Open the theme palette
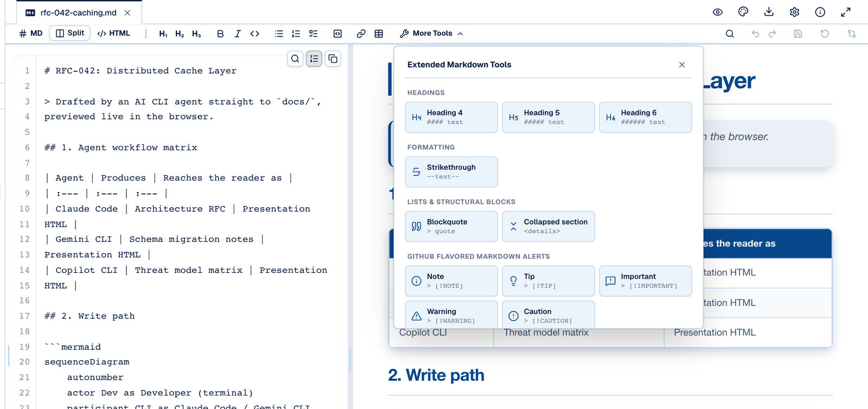 [x=743, y=12]
